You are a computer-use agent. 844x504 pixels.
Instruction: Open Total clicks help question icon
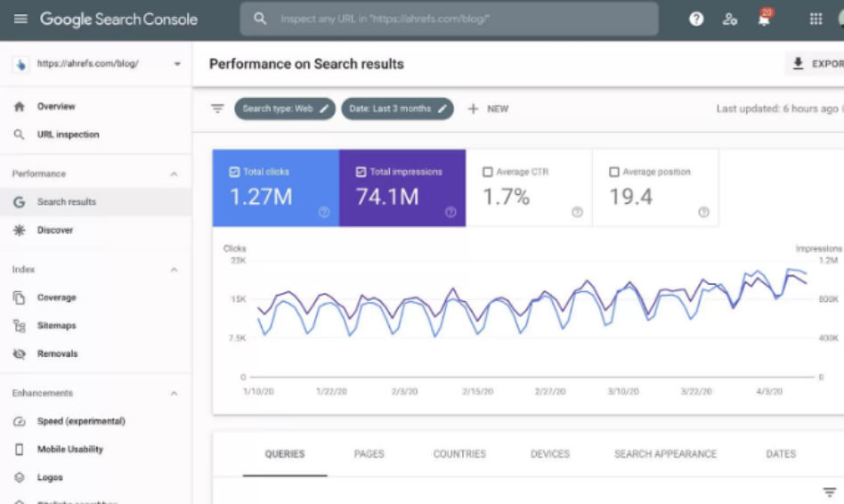[x=324, y=212]
